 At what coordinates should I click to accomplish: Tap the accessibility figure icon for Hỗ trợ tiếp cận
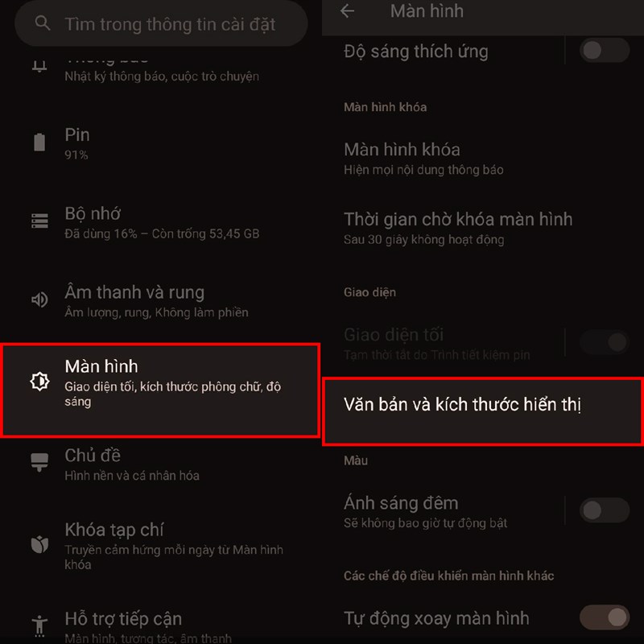(x=39, y=626)
